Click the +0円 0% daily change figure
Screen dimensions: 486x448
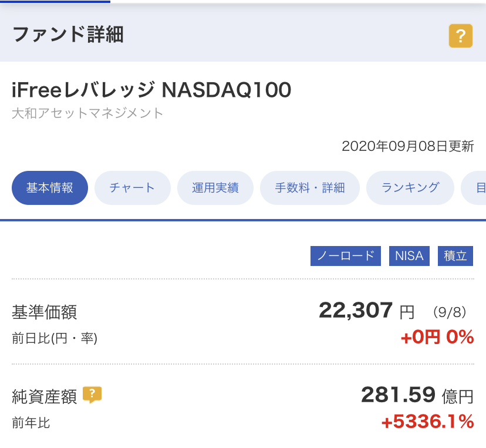pyautogui.click(x=437, y=337)
